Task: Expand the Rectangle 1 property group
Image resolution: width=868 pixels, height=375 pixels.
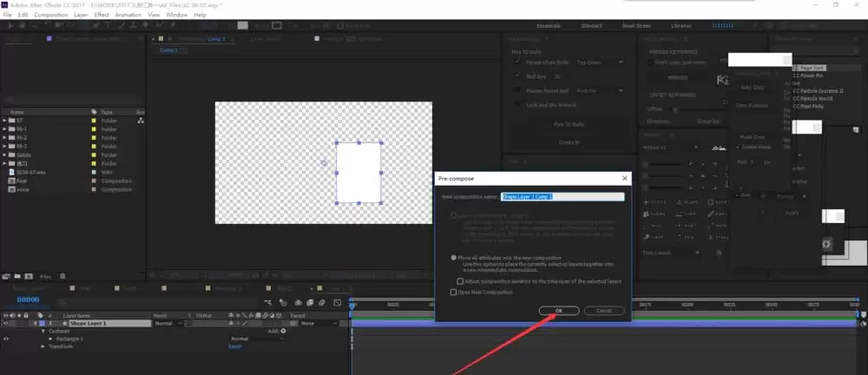Action: (51, 339)
